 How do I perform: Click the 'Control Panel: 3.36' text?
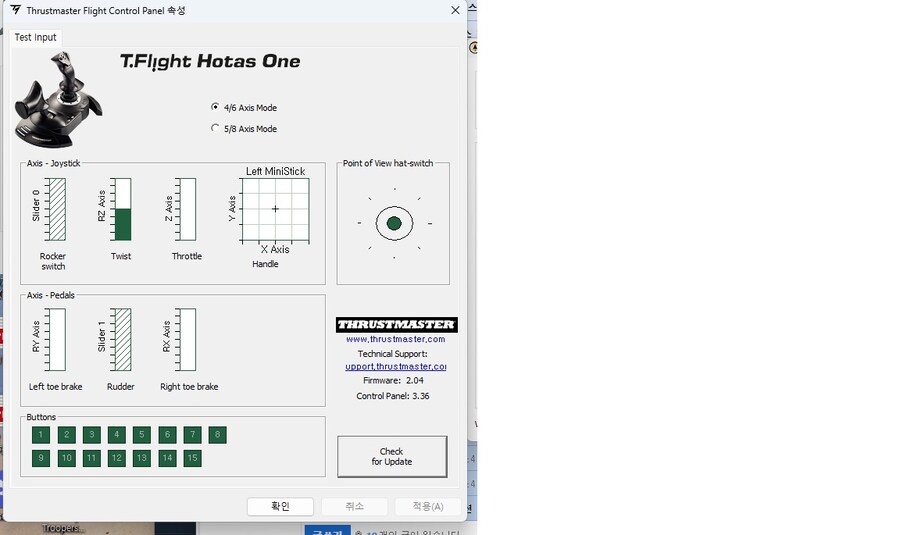point(393,396)
